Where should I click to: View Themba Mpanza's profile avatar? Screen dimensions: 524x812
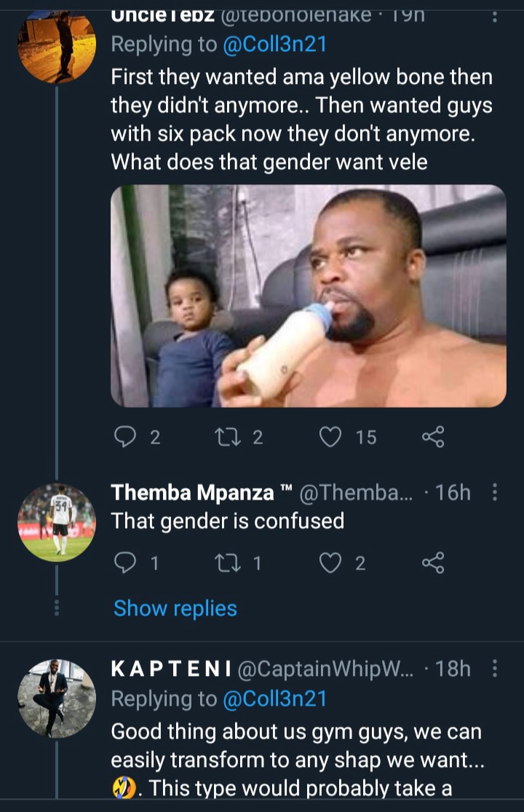coord(57,522)
